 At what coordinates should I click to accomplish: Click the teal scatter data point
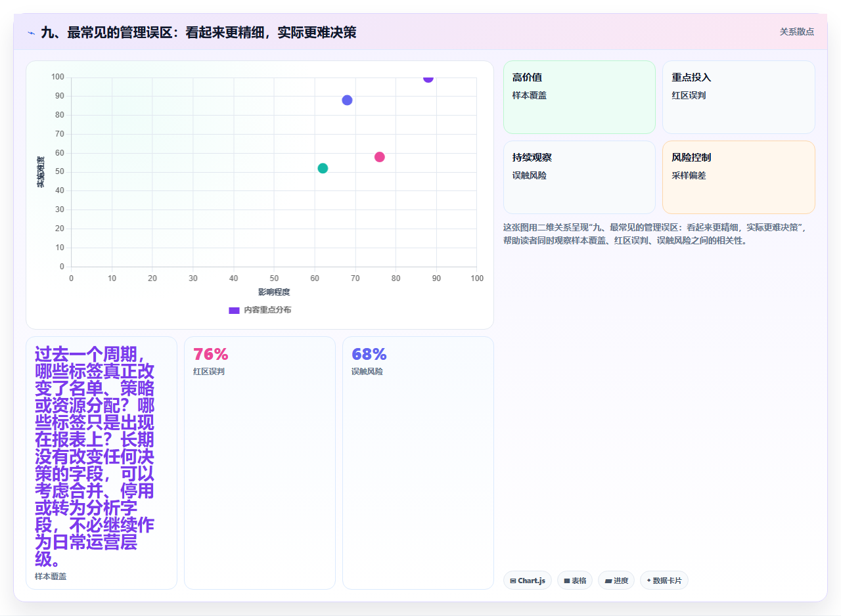coord(323,168)
